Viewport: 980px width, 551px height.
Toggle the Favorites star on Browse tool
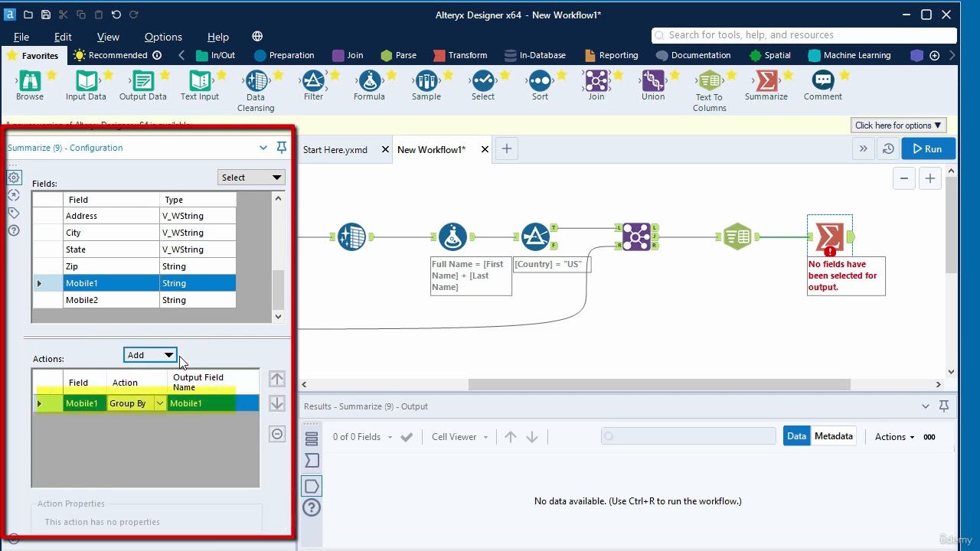tap(51, 75)
